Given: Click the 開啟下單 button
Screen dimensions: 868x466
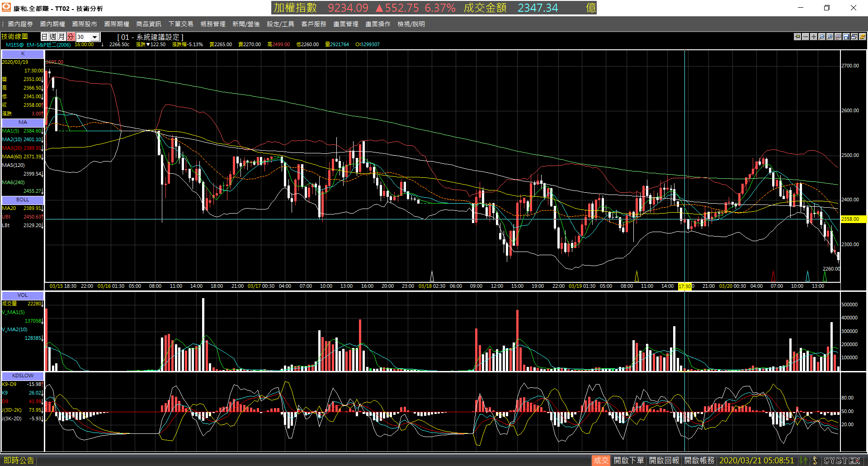Looking at the screenshot, I should [629, 461].
